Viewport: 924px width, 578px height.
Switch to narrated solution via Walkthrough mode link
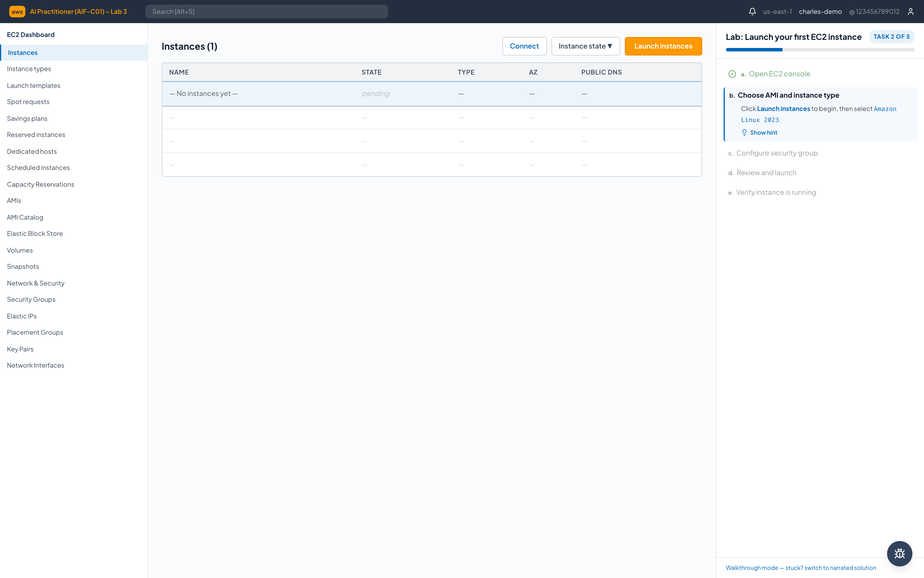click(801, 568)
